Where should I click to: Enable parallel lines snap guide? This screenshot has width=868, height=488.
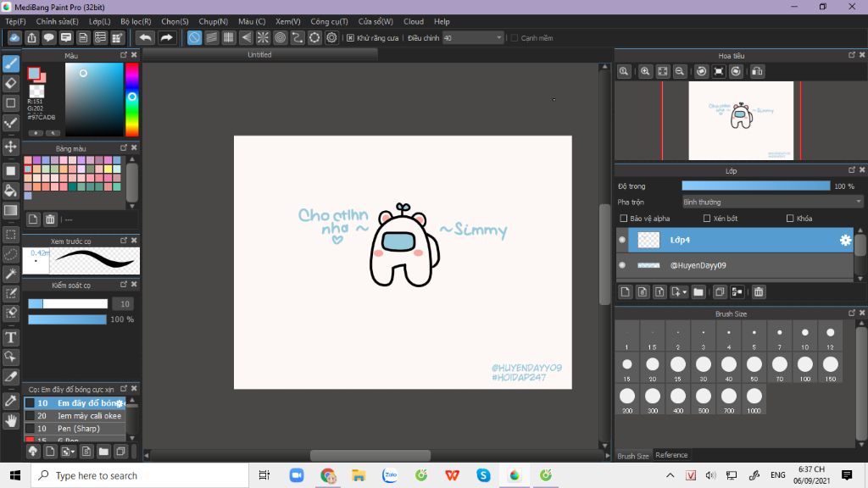[211, 37]
